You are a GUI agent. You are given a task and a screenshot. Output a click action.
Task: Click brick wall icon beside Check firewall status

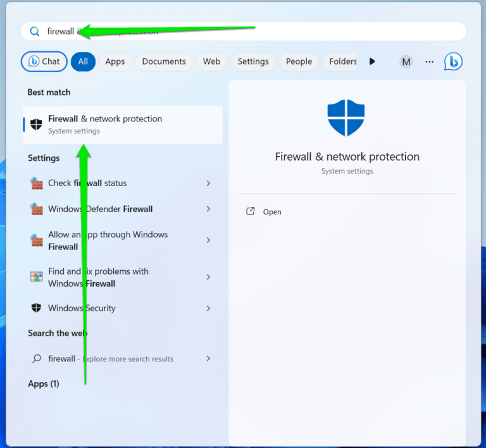tap(37, 184)
